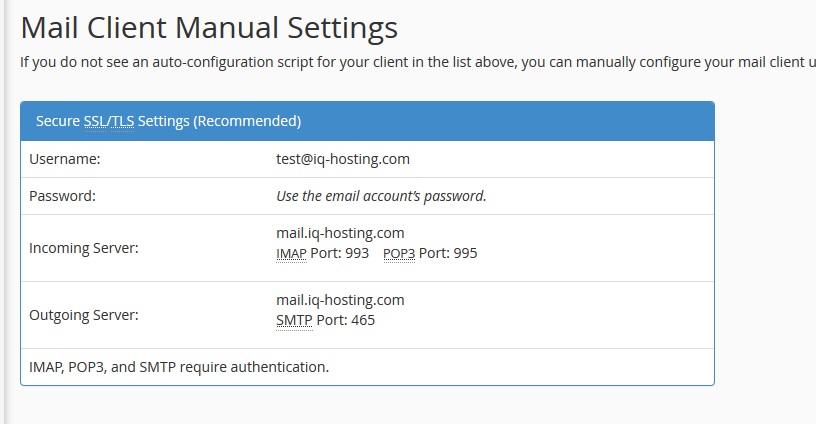Click the authentication requirement note
This screenshot has width=816, height=424.
click(x=179, y=367)
